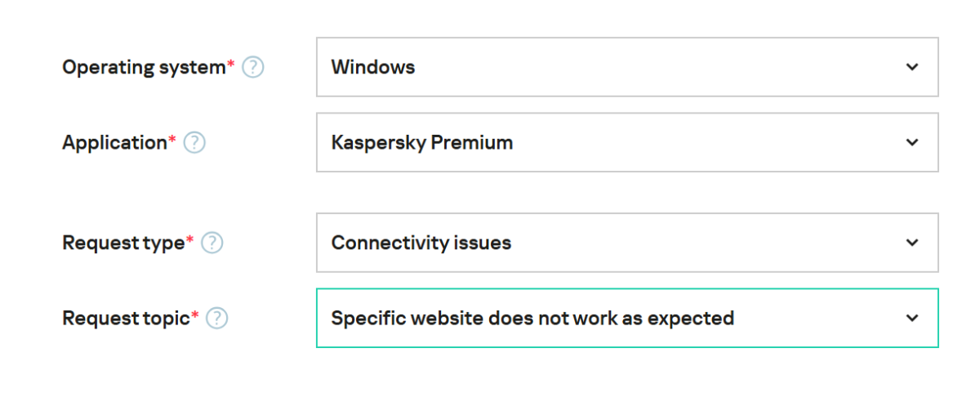Click the 'Connectivity issues' selected value text

[x=421, y=243]
